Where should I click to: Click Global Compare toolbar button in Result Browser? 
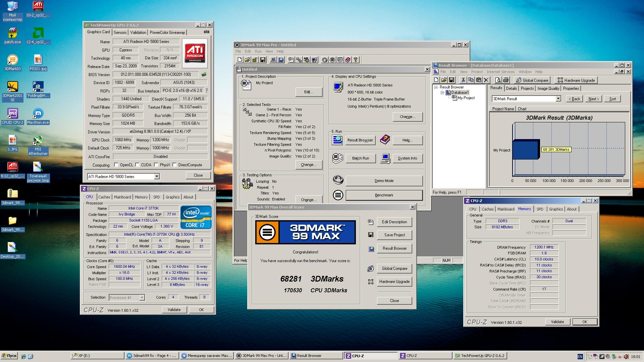532,80
